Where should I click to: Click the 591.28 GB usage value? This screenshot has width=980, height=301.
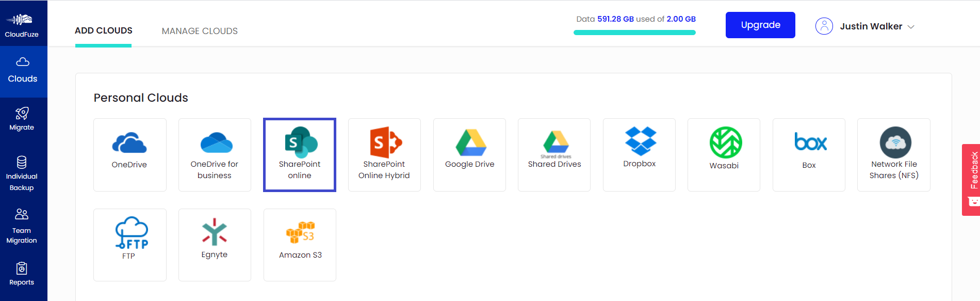615,19
